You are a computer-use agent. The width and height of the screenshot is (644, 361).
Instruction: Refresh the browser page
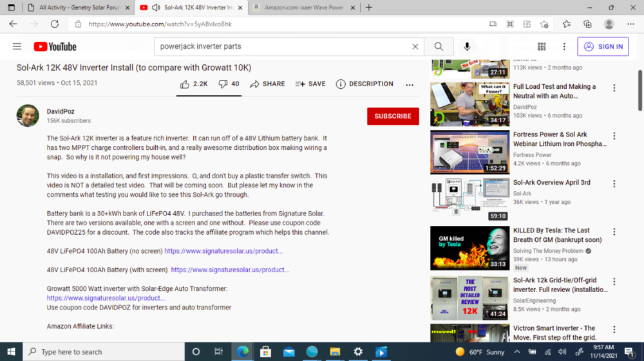tap(55, 24)
